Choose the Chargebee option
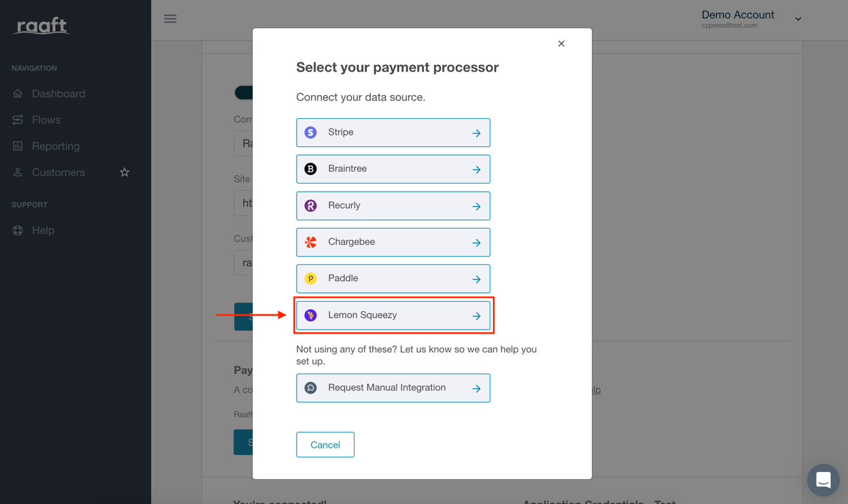This screenshot has width=848, height=504. [393, 242]
